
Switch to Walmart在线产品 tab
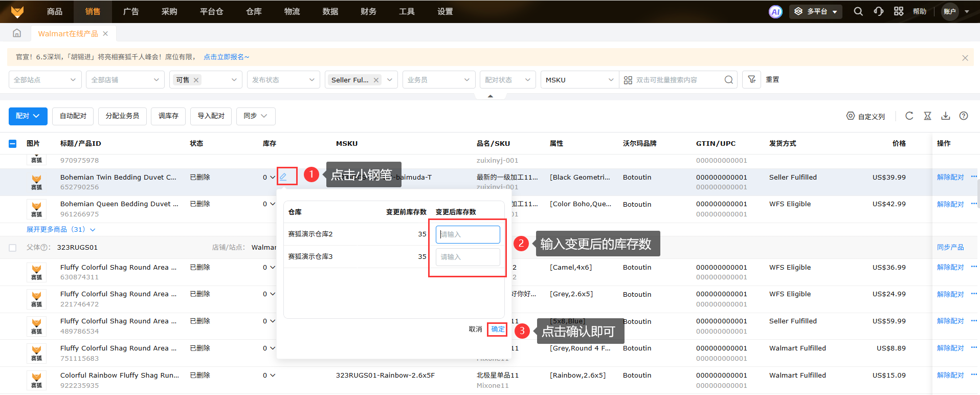point(68,34)
